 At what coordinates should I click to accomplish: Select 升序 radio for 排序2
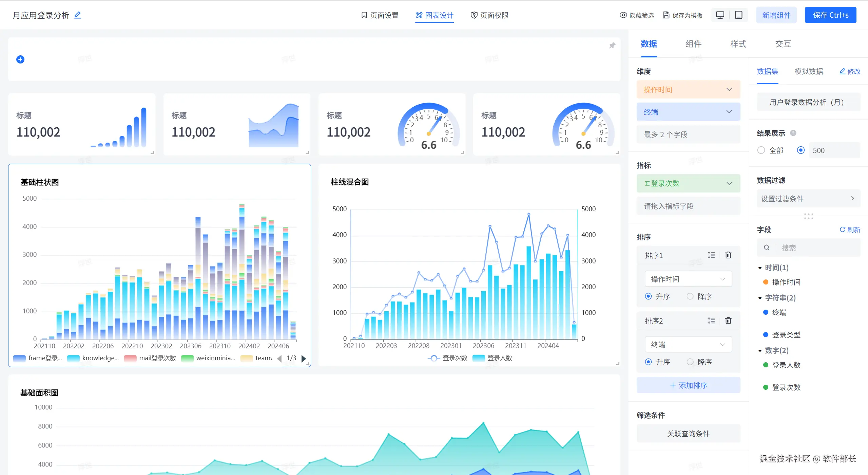pos(648,362)
